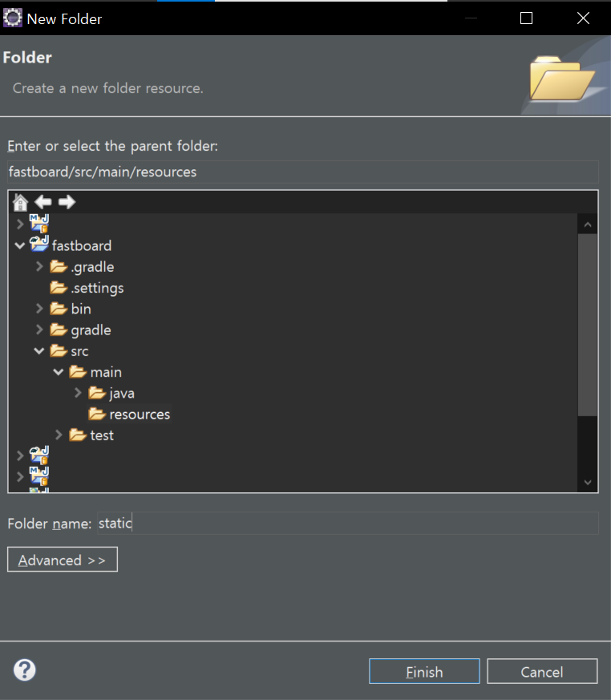Image resolution: width=611 pixels, height=700 pixels.
Task: Collapse the main folder
Action: pyautogui.click(x=59, y=372)
